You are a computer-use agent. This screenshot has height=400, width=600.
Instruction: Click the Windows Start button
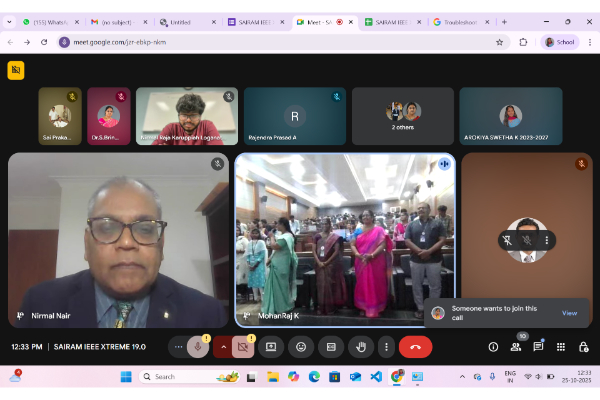(126, 377)
